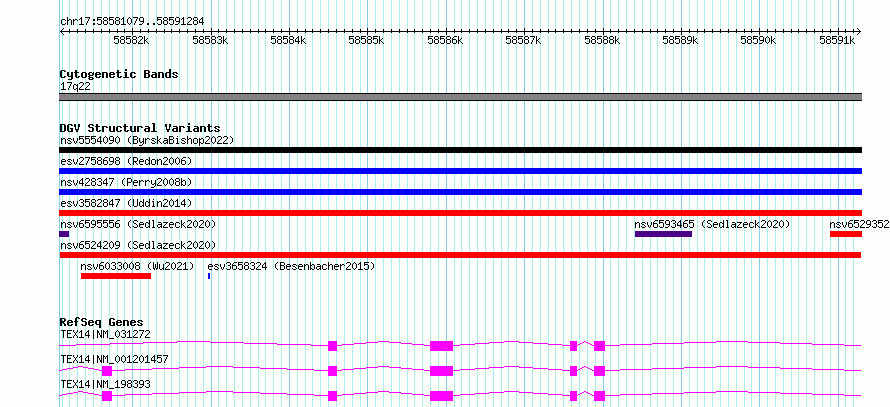Select the 17q22 band label

coord(75,87)
